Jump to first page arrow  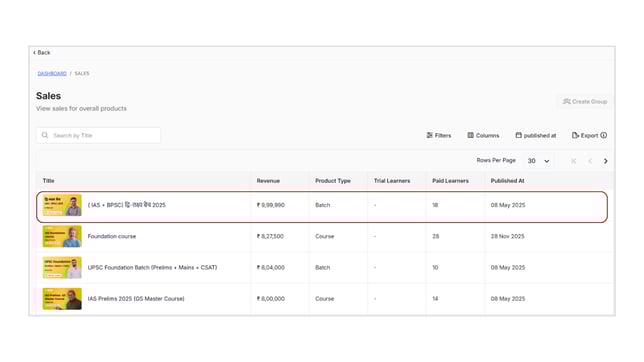pos(573,161)
